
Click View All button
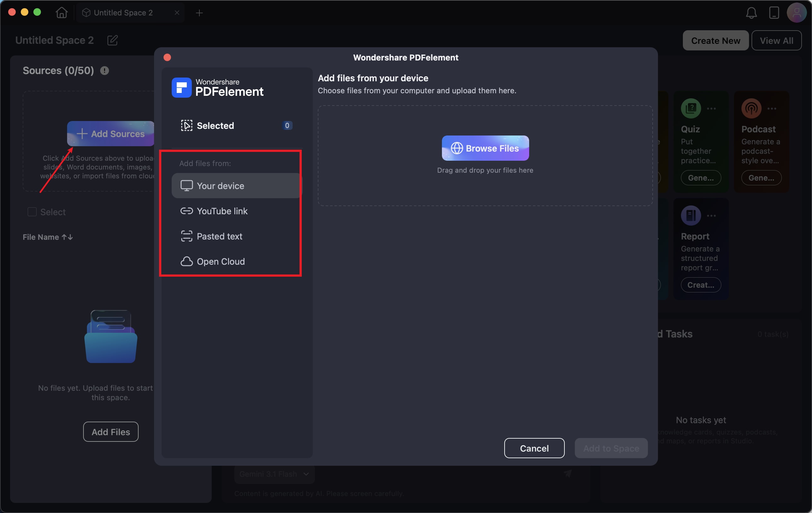(x=776, y=40)
